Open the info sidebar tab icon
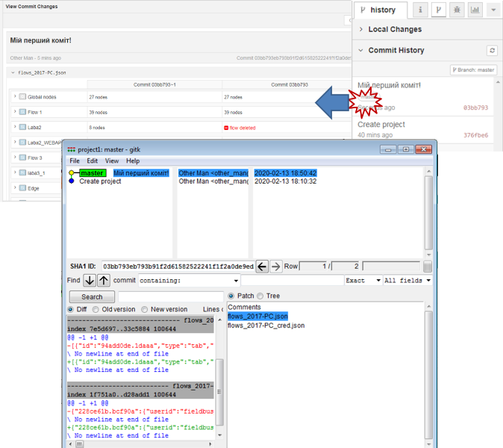The image size is (503, 448). [x=420, y=10]
